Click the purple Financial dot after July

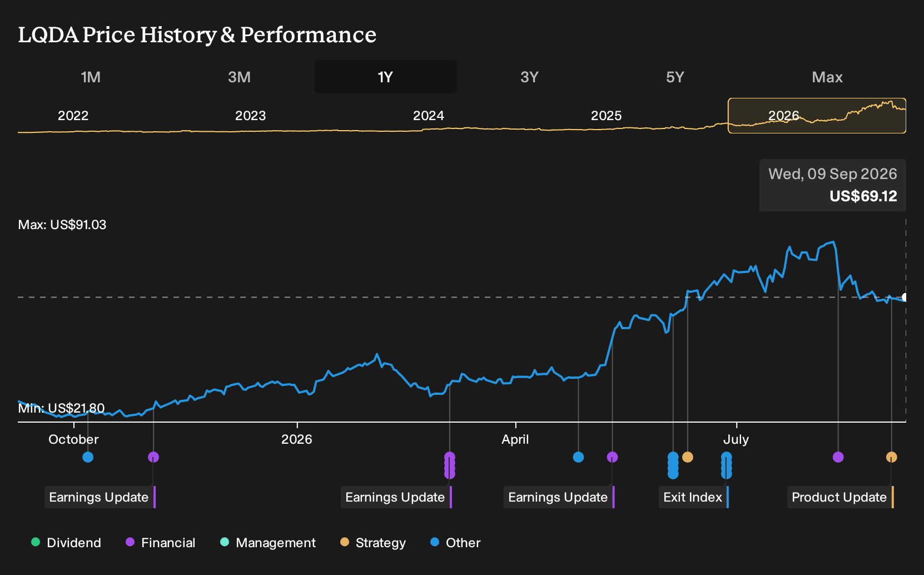click(838, 457)
